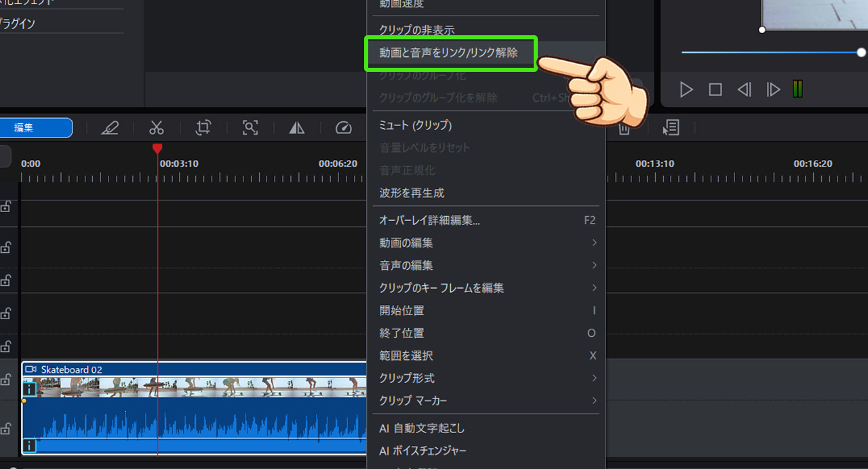Click the trash delete icon
The height and width of the screenshot is (469, 868).
pos(624,127)
